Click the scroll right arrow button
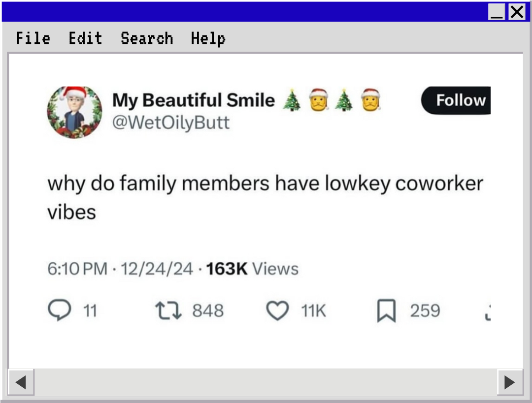The height and width of the screenshot is (403, 532). pyautogui.click(x=510, y=382)
